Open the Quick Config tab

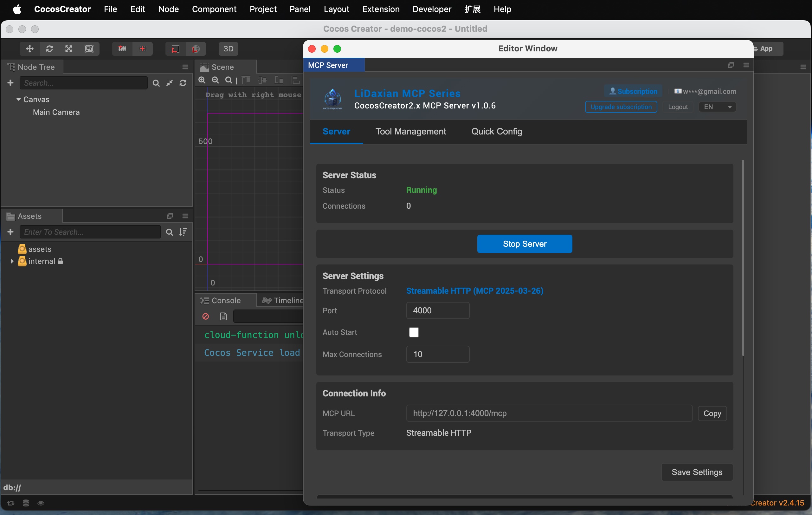[497, 131]
